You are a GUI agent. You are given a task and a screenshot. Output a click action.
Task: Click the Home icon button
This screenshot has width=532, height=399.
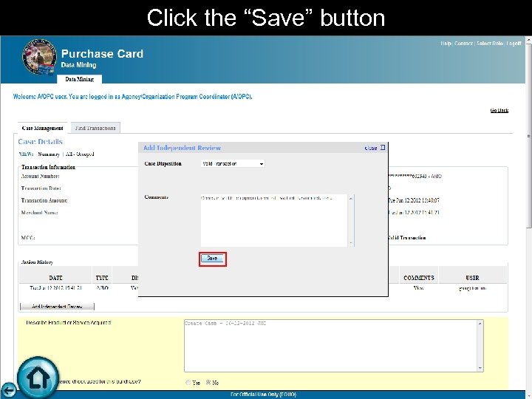coord(38,377)
